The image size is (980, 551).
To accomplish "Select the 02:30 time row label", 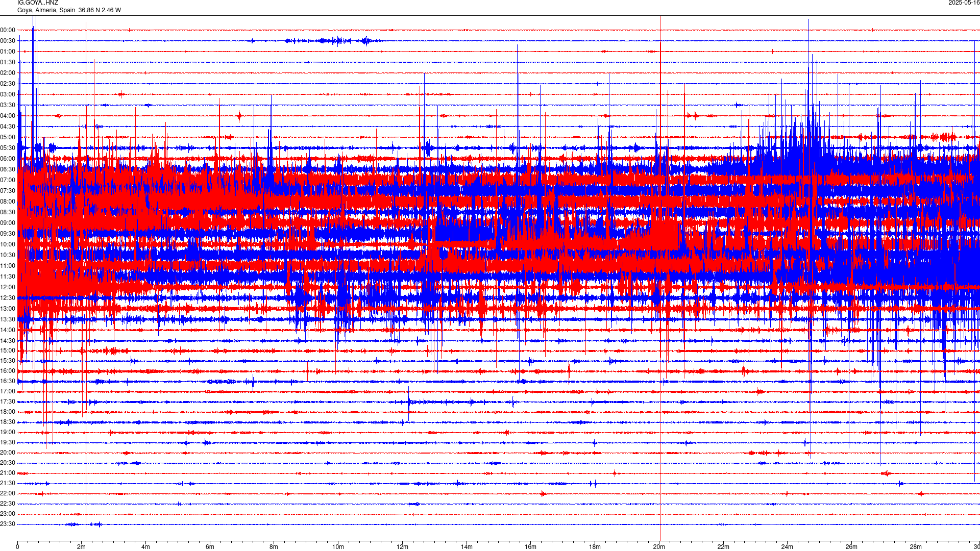I will (x=8, y=84).
